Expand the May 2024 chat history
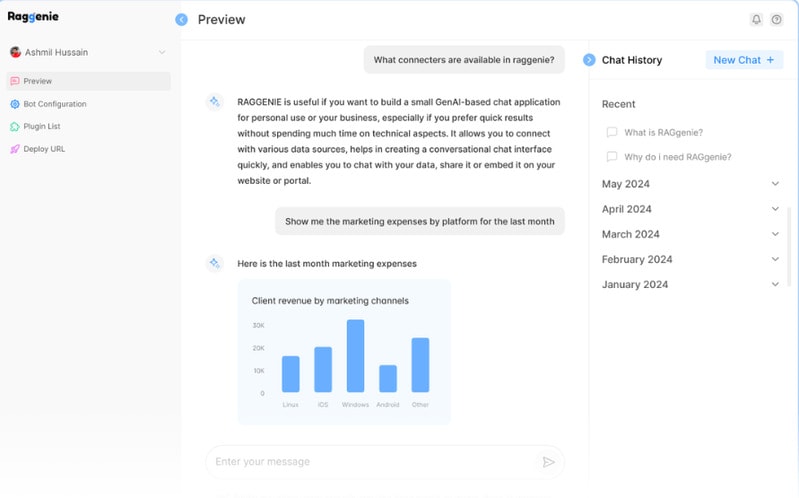The height and width of the screenshot is (498, 799). pos(775,184)
